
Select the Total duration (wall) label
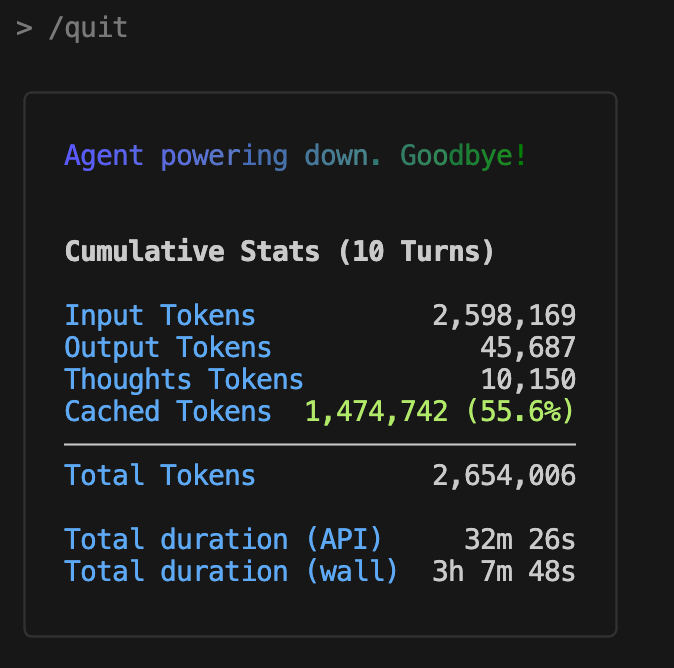coord(231,571)
